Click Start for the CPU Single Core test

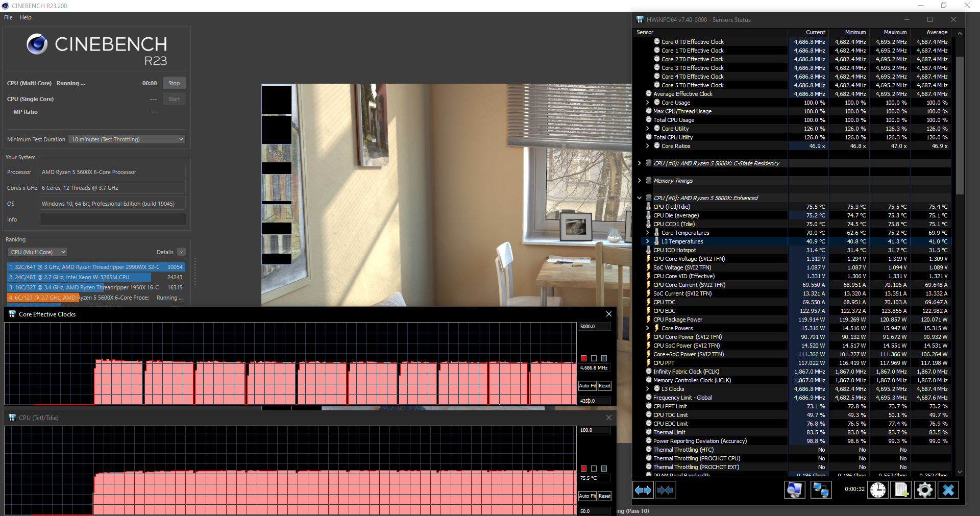174,99
